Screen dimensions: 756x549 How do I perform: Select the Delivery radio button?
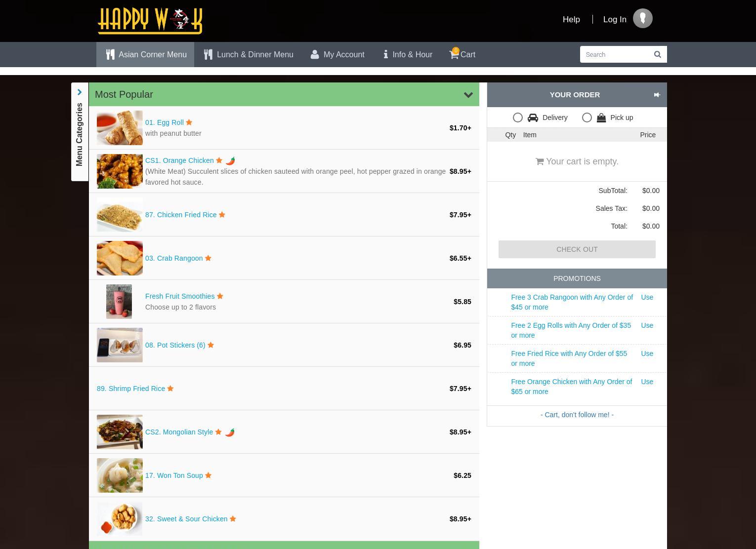point(517,118)
